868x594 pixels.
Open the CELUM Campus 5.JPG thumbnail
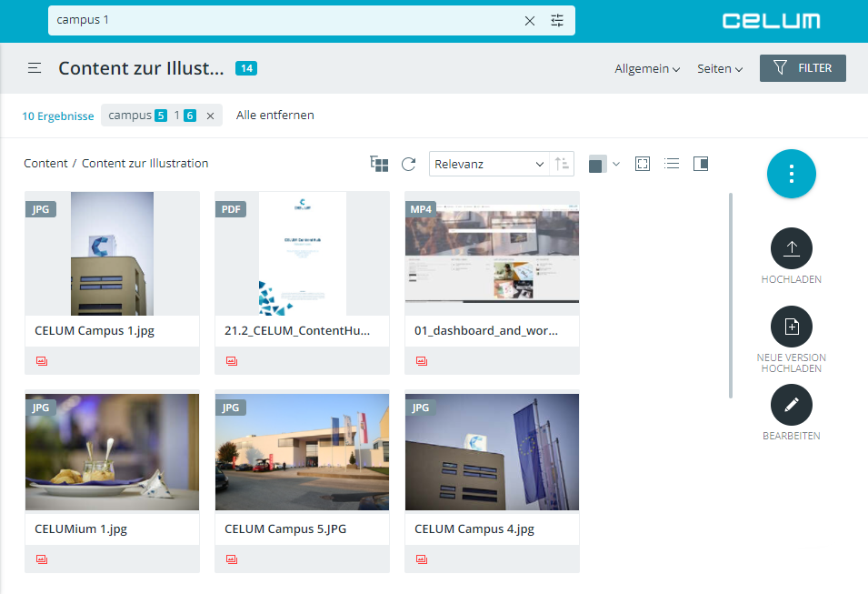pyautogui.click(x=303, y=451)
